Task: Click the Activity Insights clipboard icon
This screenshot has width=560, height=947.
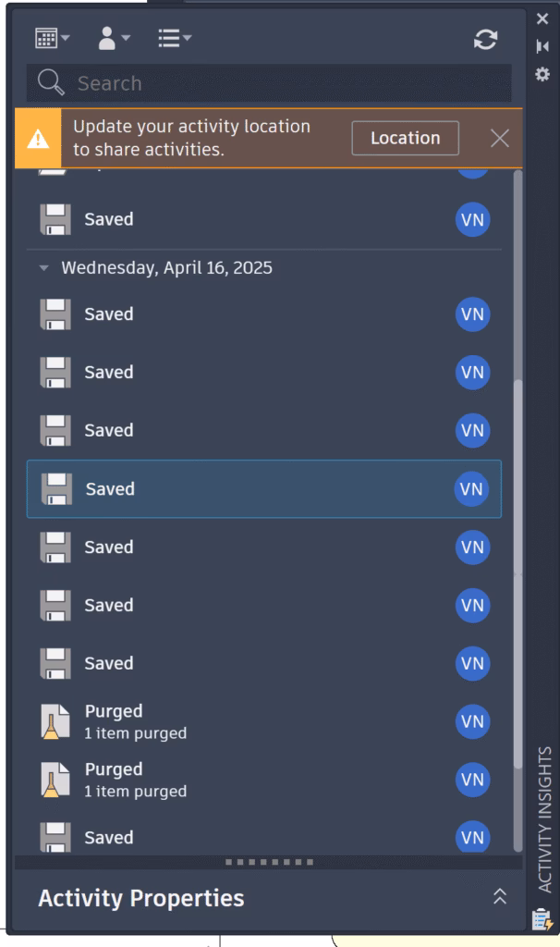Action: click(x=542, y=920)
